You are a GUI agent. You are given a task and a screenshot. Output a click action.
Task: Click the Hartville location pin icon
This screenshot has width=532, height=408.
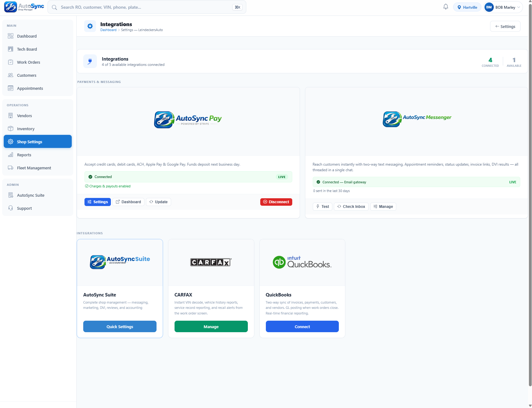(459, 7)
